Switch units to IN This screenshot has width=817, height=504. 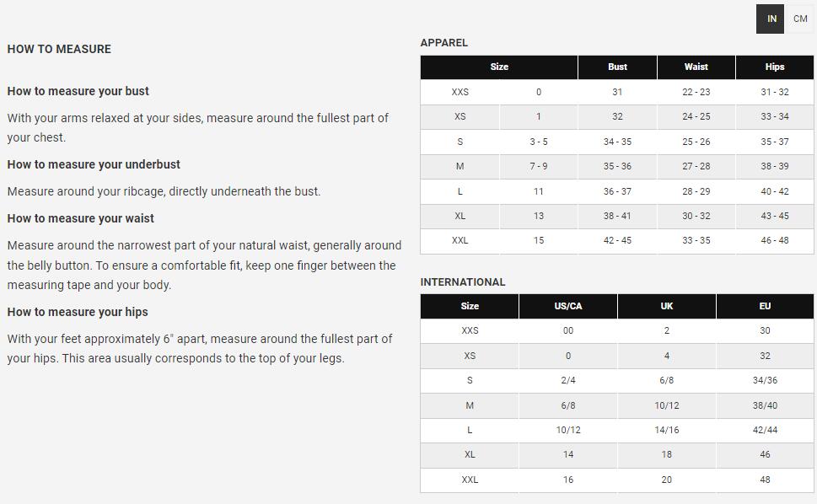click(771, 19)
